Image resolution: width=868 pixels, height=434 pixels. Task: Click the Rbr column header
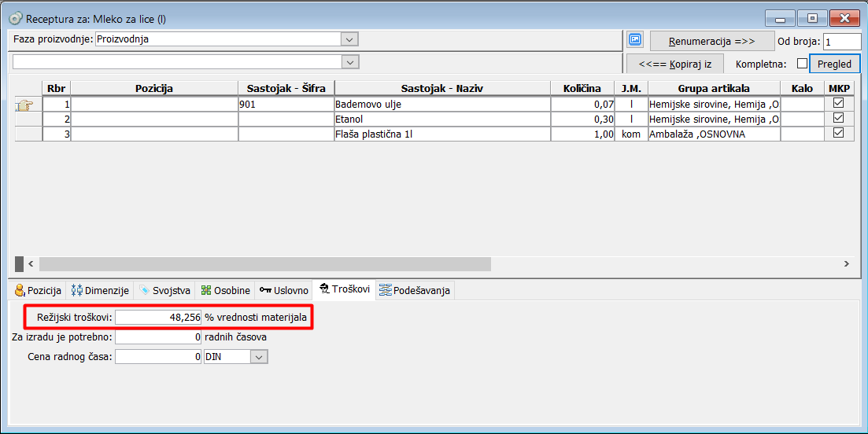(x=57, y=89)
